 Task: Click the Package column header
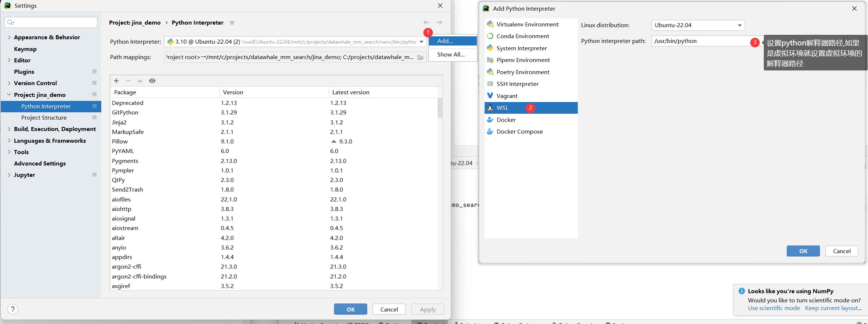coord(165,92)
